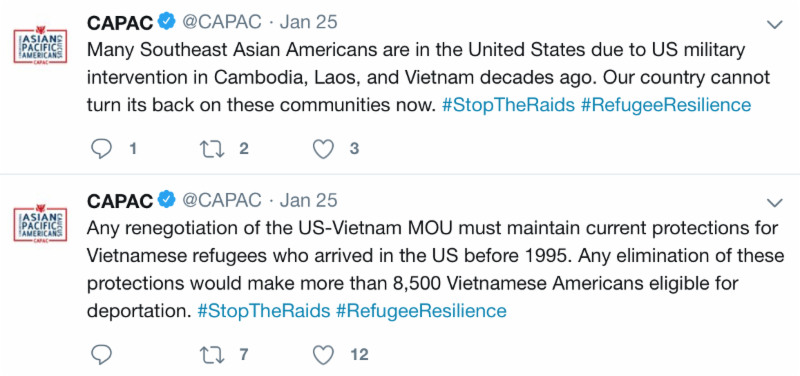Screen dimensions: 800x376
Task: Like the tweet with 12 likes
Action: (323, 355)
